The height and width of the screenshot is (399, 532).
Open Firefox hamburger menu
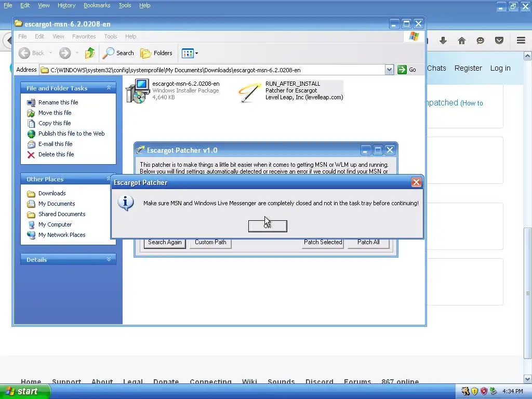521,41
